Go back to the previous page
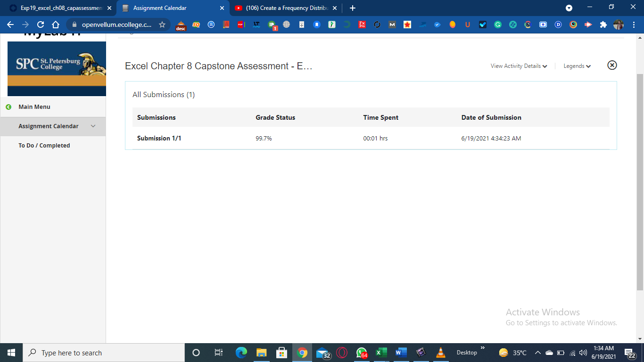Screen dimensions: 644x362 [10, 25]
